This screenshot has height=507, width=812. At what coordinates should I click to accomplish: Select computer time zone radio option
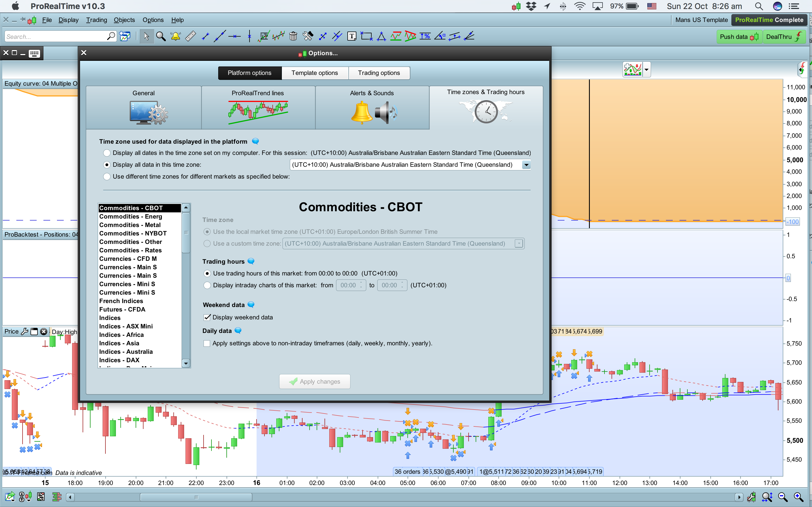(x=107, y=153)
